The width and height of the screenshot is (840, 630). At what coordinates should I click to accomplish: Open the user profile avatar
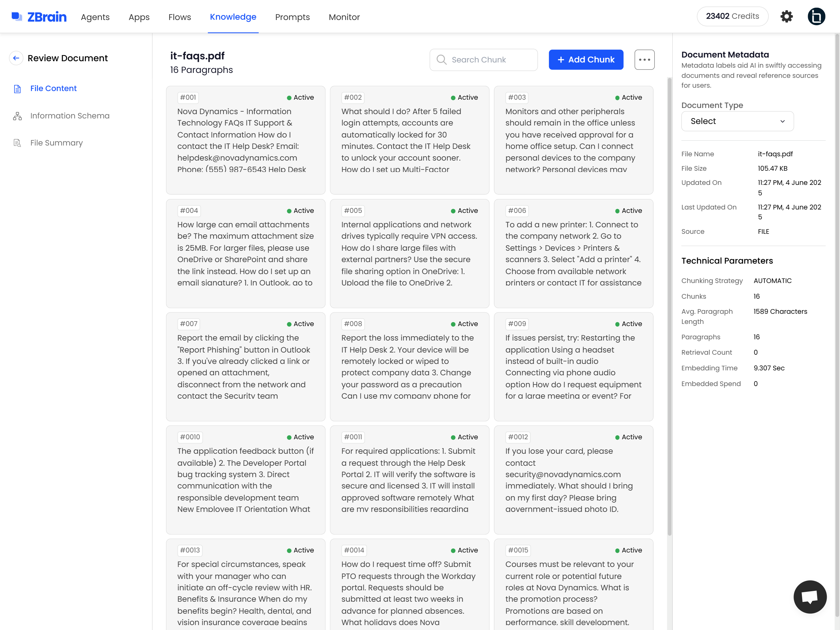816,16
